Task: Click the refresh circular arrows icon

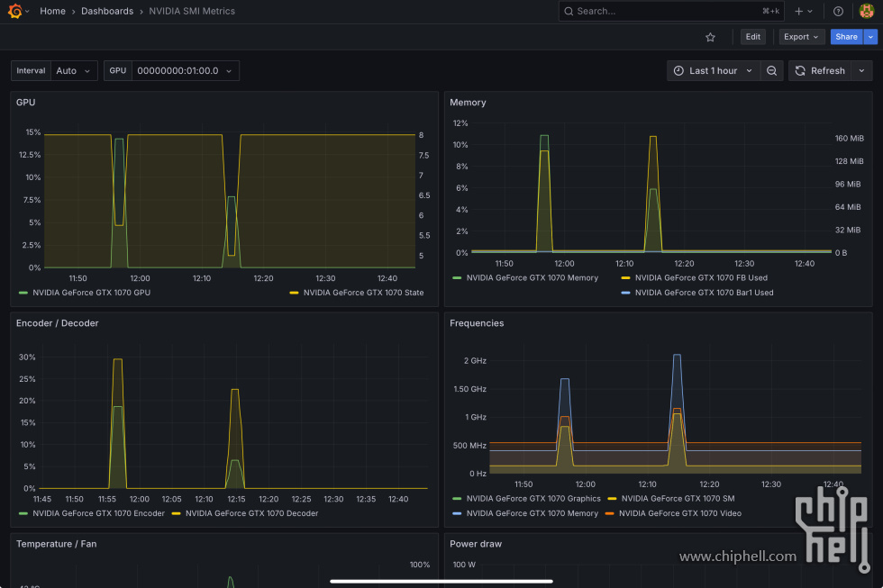Action: click(x=800, y=71)
